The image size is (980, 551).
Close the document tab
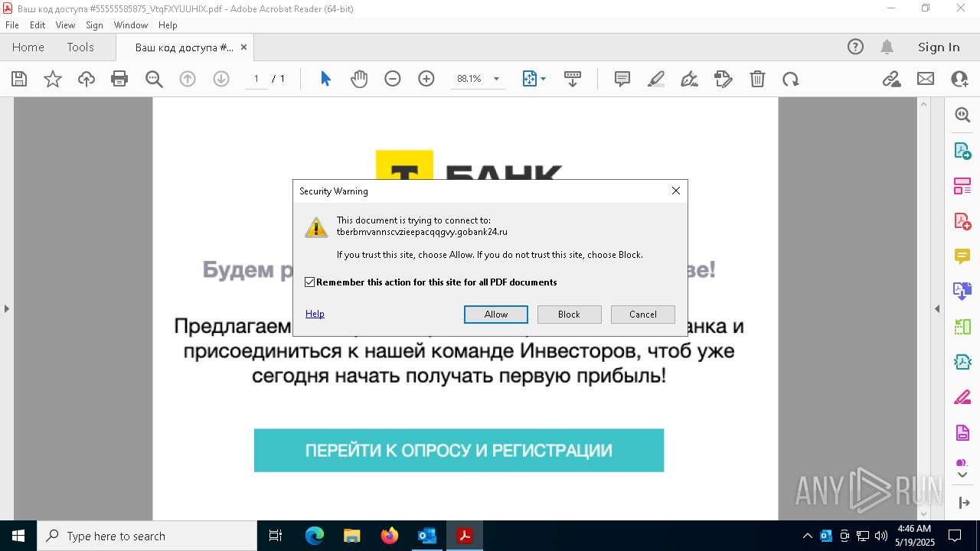click(x=243, y=47)
